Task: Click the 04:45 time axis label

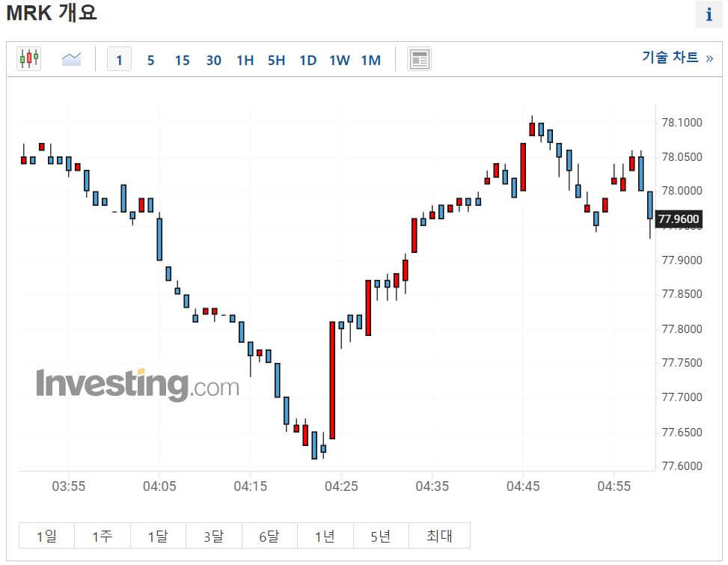Action: tap(523, 486)
